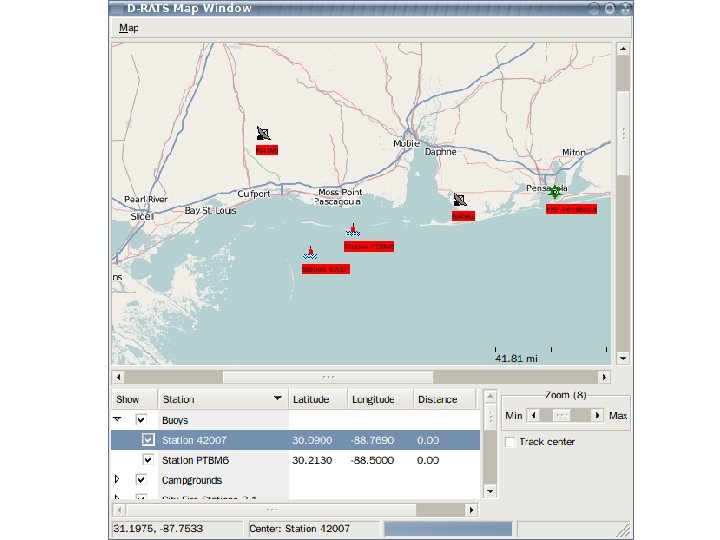Click longitude value -88.5000
Screen dimensions: 720x540
tap(372, 460)
